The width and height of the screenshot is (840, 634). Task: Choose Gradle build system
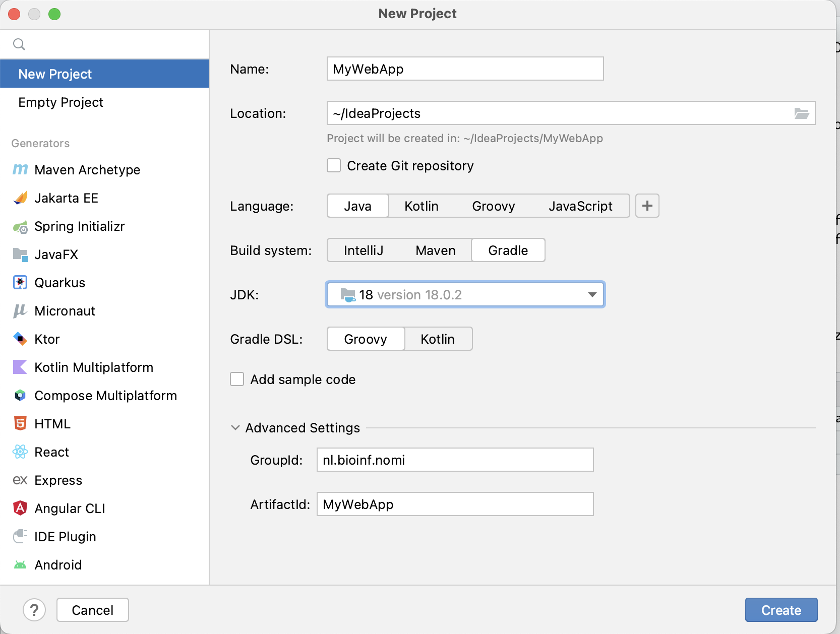point(508,250)
